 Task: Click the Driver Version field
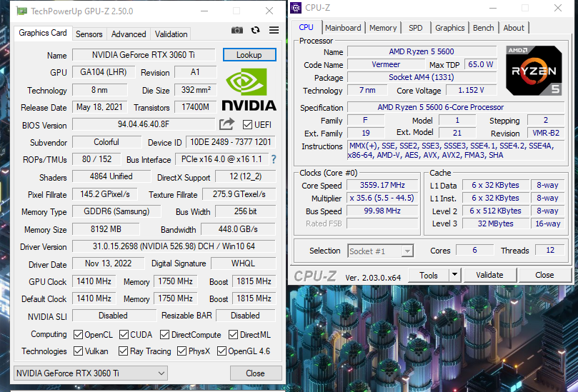coord(174,246)
